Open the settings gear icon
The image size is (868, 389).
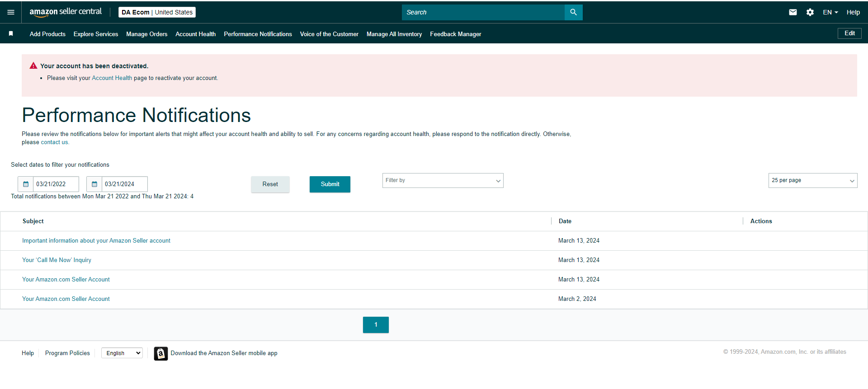(x=810, y=12)
